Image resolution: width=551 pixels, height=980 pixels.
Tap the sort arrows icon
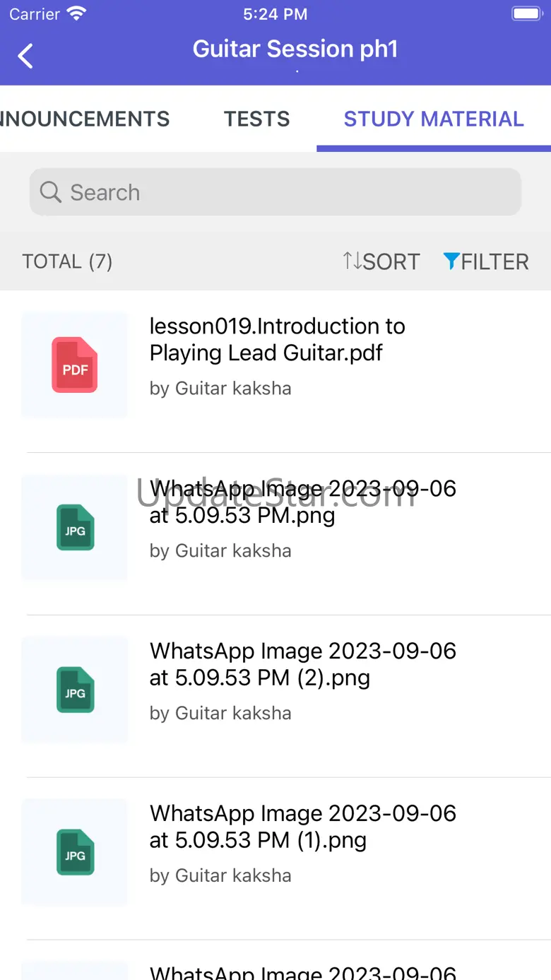(x=352, y=261)
